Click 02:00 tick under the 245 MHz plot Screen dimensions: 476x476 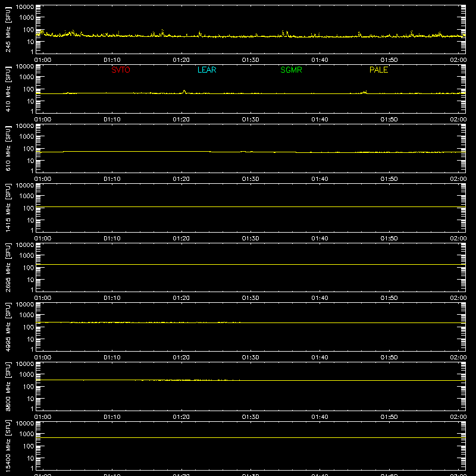(x=458, y=60)
